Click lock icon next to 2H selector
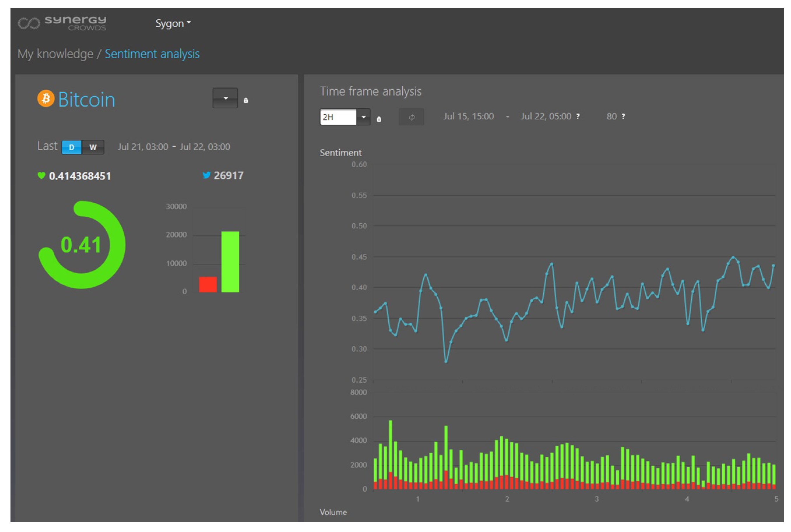The height and width of the screenshot is (532, 791). tap(379, 119)
